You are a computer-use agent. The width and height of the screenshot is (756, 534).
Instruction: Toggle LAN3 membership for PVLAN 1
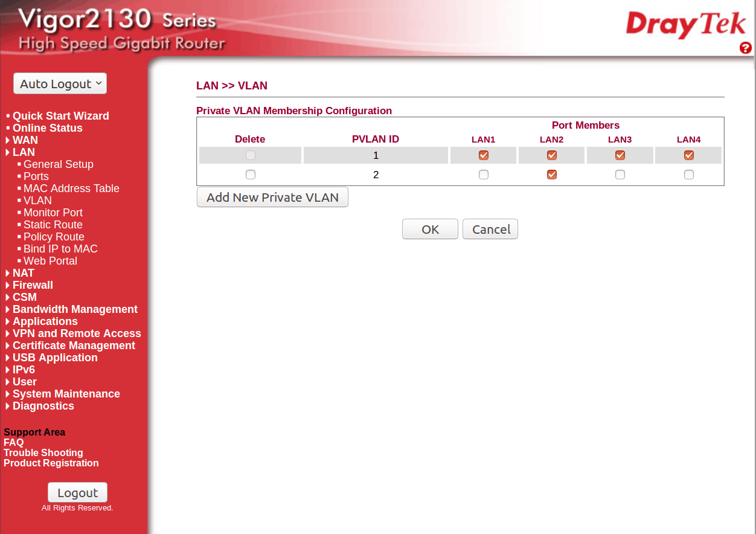[x=620, y=155]
